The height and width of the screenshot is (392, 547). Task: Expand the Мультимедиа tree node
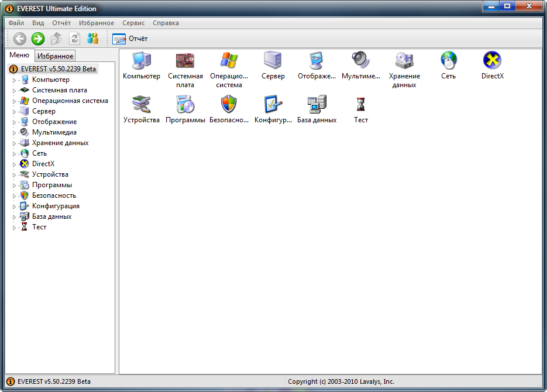tap(14, 133)
